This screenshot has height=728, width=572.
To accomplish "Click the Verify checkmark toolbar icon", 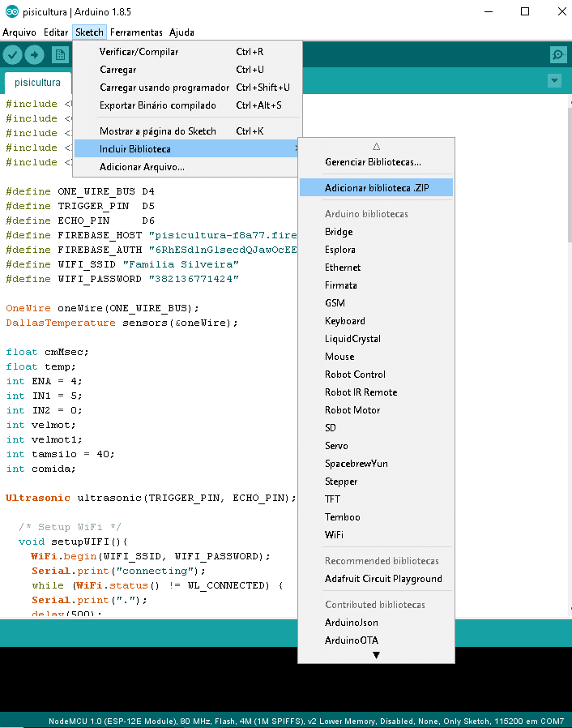I will [x=13, y=54].
